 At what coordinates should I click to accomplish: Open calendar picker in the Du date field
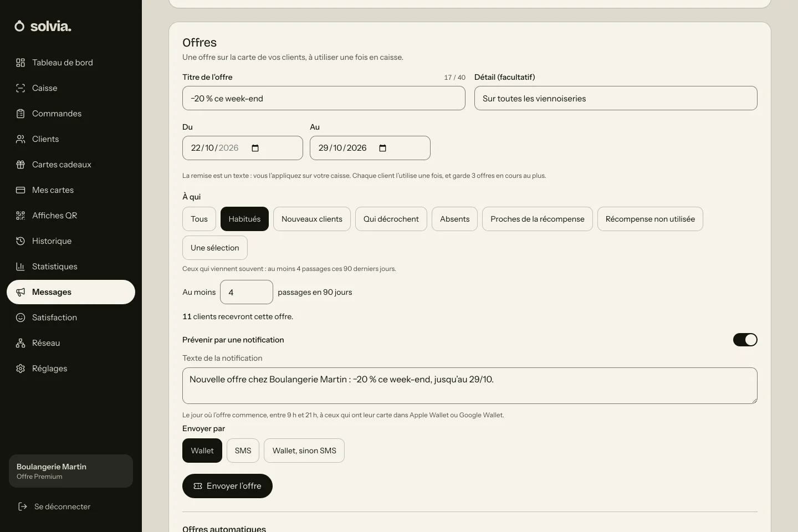(x=255, y=148)
